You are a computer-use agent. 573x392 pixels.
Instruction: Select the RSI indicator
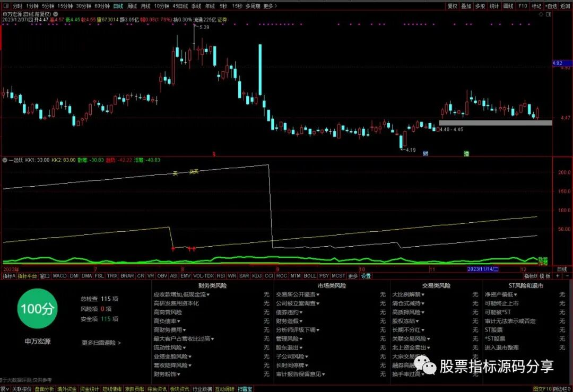point(221,276)
